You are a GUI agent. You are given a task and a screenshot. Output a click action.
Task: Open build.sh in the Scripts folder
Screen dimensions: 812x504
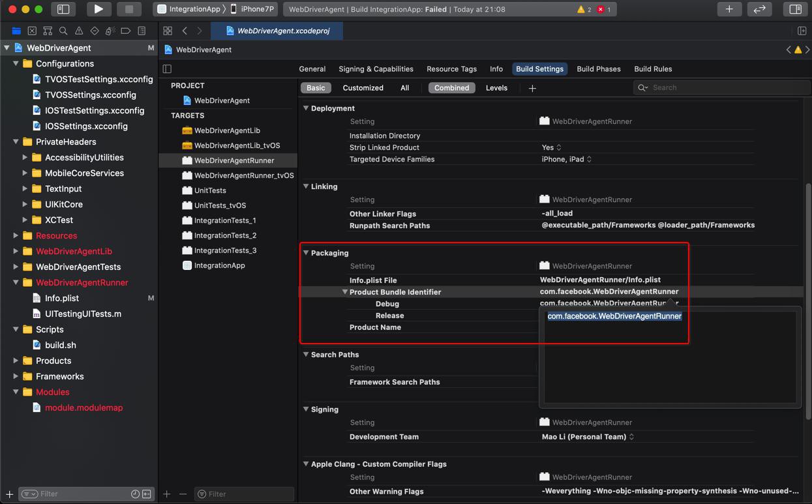[61, 345]
